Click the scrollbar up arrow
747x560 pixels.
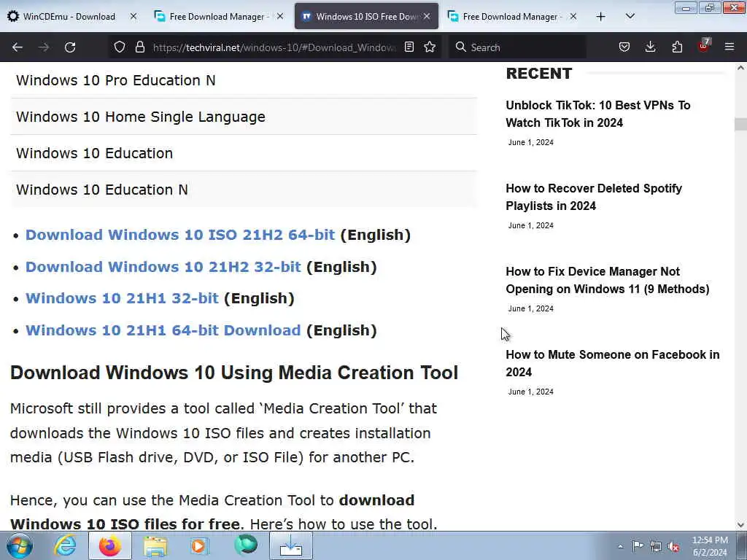pos(740,68)
